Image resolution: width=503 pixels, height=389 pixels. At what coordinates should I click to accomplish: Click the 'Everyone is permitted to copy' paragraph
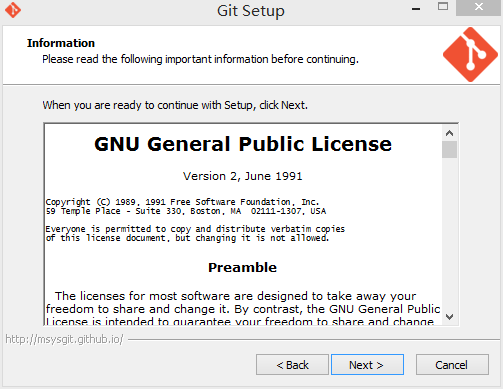click(195, 233)
